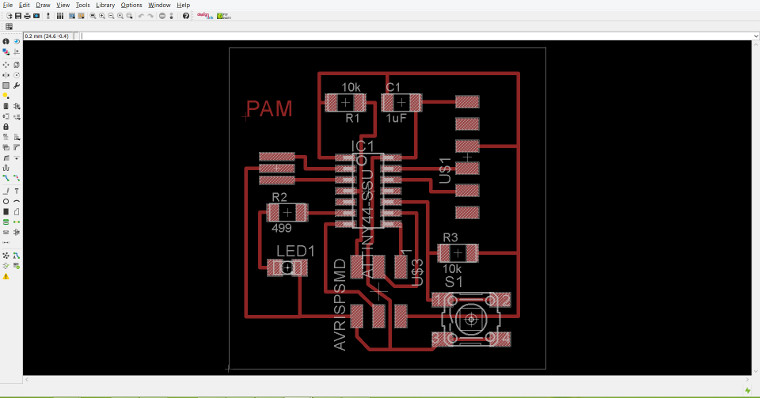Open the Options menu
This screenshot has width=760, height=398.
[x=131, y=5]
